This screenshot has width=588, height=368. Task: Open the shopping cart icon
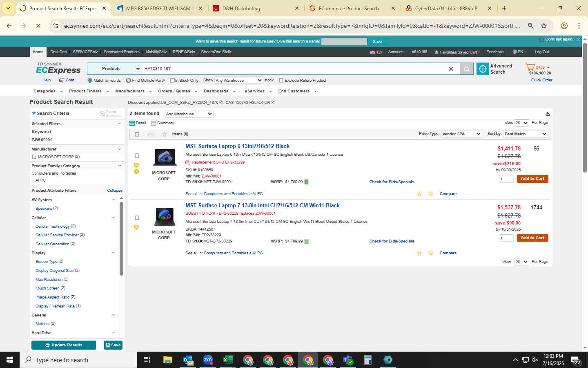click(530, 67)
